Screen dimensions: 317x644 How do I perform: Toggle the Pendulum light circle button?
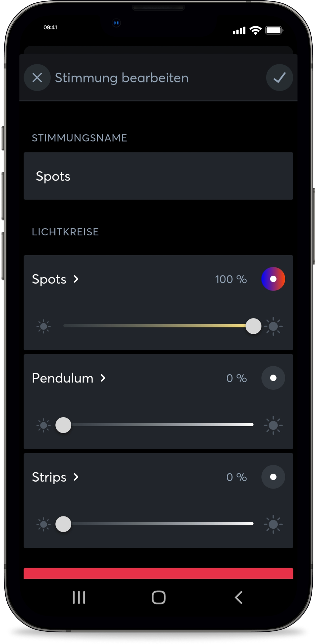coord(273,378)
